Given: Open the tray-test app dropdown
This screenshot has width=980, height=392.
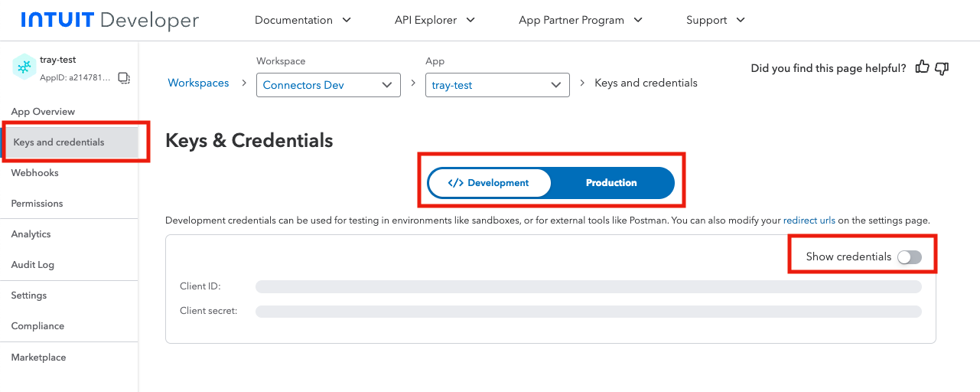Looking at the screenshot, I should 497,85.
